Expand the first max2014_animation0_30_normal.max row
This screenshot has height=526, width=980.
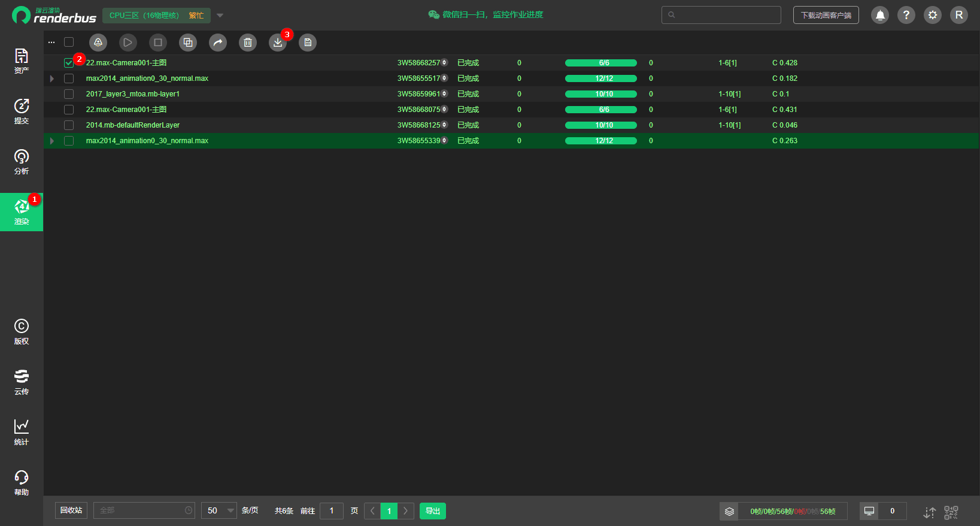point(52,78)
